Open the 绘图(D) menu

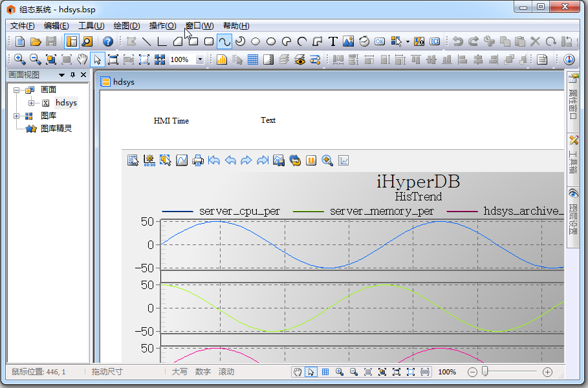click(127, 25)
